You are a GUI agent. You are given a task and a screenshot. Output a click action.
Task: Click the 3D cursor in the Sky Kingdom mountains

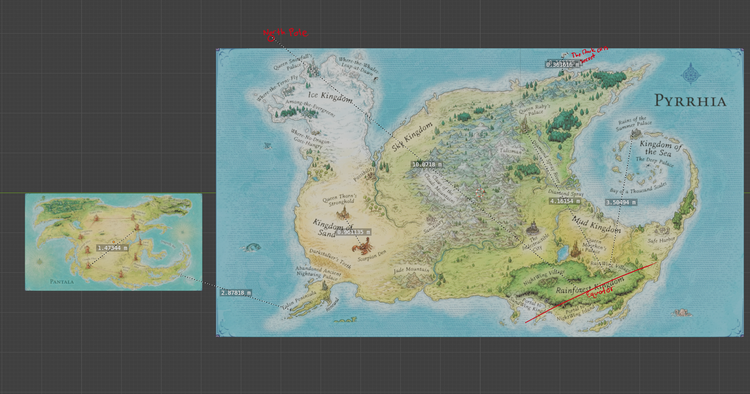(x=480, y=192)
